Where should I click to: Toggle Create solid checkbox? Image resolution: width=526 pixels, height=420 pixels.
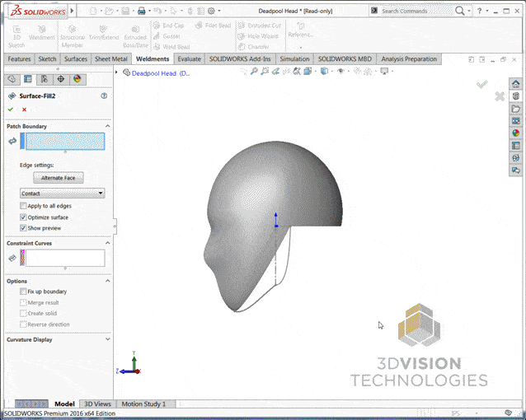(23, 314)
